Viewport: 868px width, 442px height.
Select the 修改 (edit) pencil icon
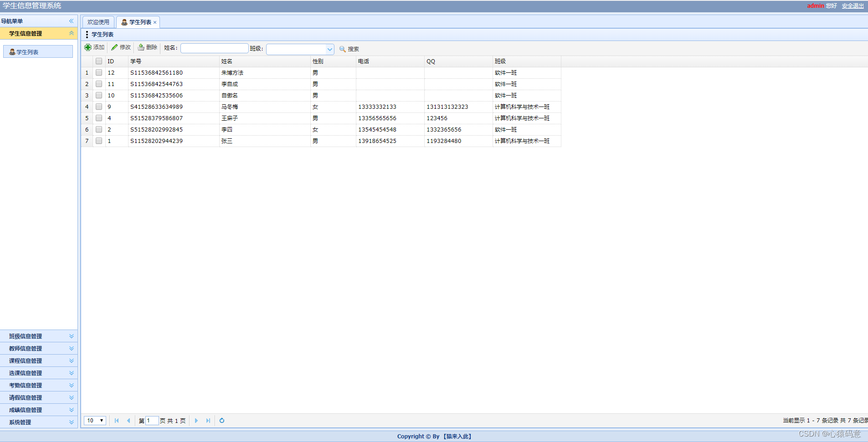click(115, 47)
